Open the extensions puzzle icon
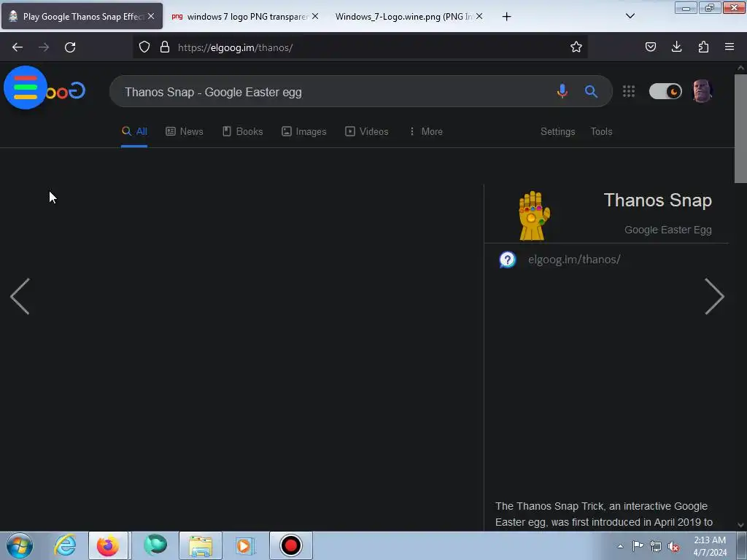Viewport: 747px width, 560px height. [x=703, y=47]
